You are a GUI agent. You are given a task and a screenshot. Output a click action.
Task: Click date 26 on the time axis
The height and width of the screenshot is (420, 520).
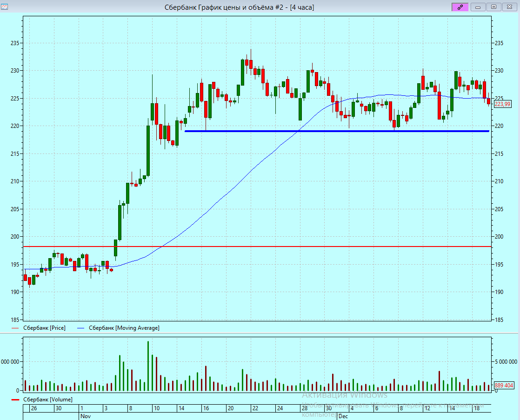pyautogui.click(x=34, y=408)
